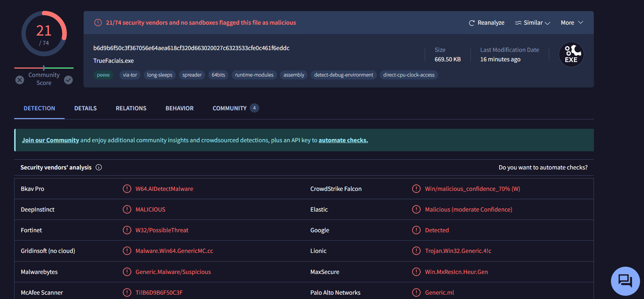Click the Generic.ml detection result
The width and height of the screenshot is (644, 299).
(439, 292)
